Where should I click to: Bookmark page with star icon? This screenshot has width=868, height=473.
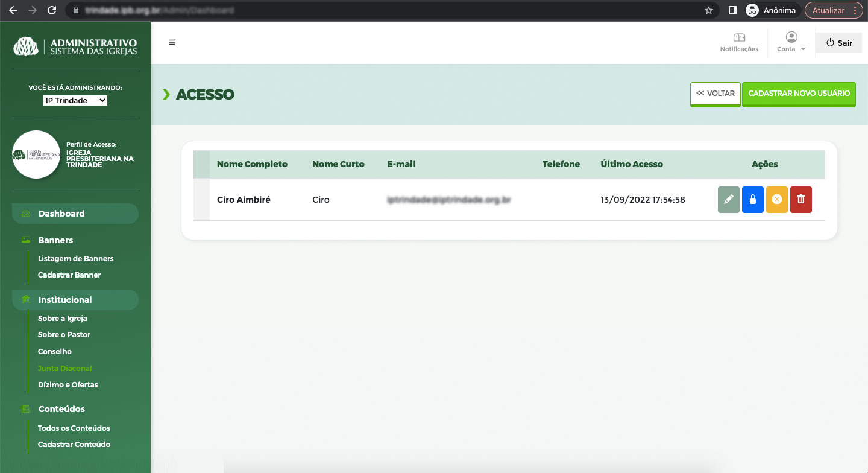(709, 10)
